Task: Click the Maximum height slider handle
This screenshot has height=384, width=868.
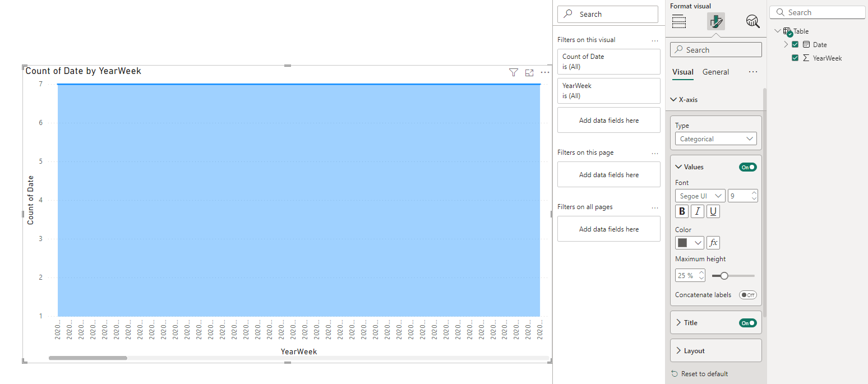Action: pyautogui.click(x=724, y=276)
